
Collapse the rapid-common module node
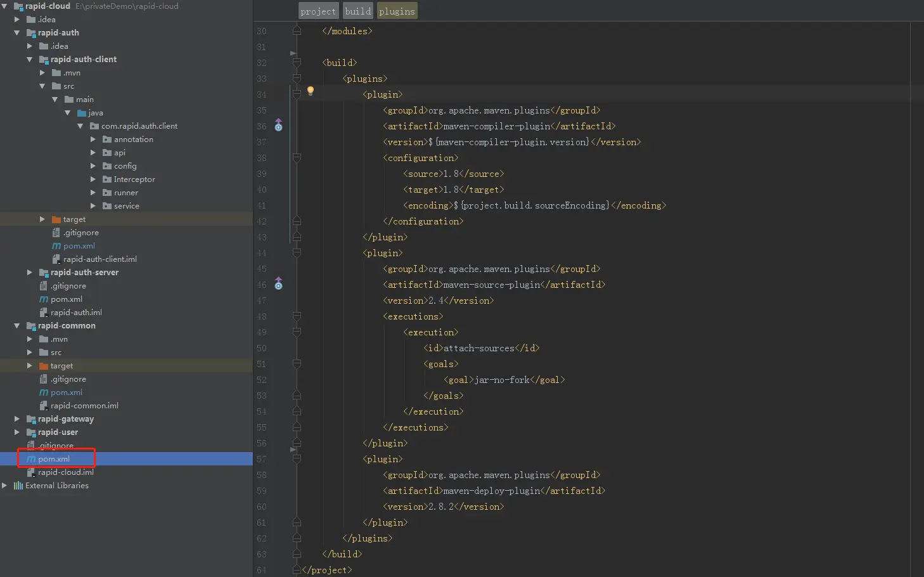click(17, 326)
